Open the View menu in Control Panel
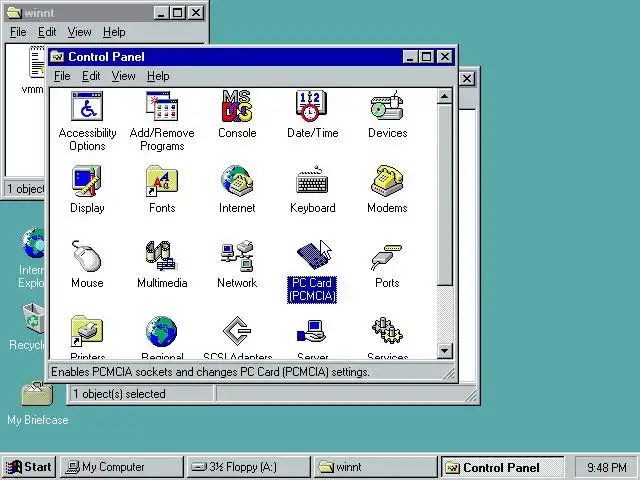Image resolution: width=640 pixels, height=480 pixels. [123, 76]
